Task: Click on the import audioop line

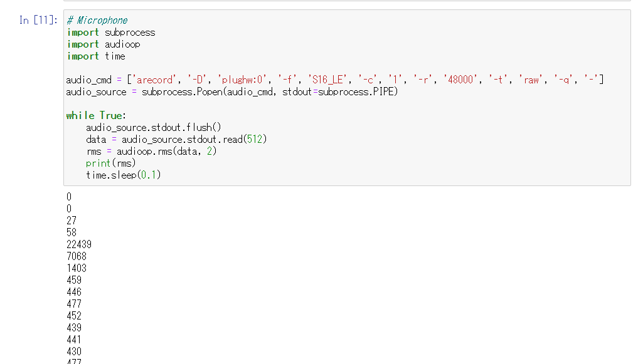Action: [104, 44]
